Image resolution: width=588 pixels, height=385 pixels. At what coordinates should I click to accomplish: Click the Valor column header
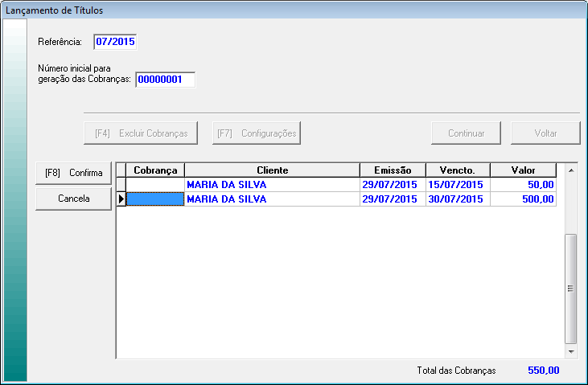click(x=523, y=170)
